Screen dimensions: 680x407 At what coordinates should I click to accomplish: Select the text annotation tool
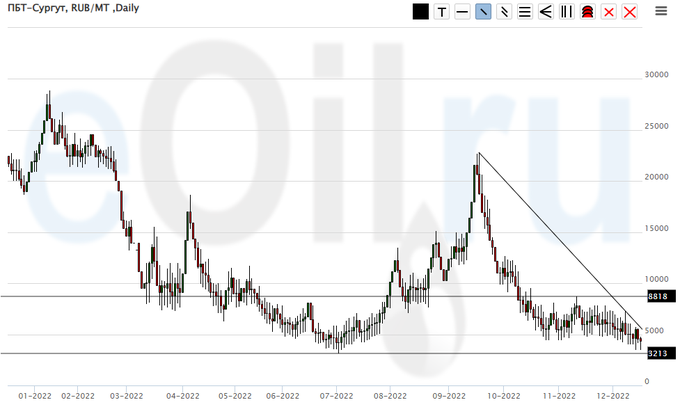point(441,12)
